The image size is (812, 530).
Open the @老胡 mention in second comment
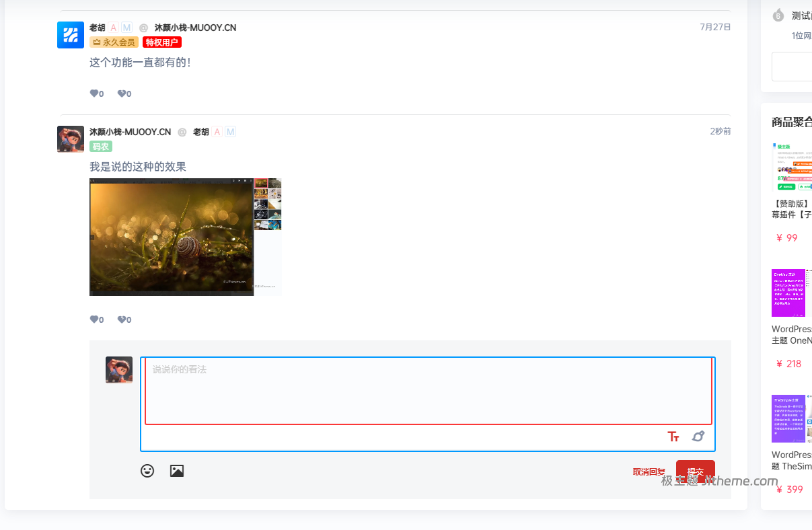201,132
